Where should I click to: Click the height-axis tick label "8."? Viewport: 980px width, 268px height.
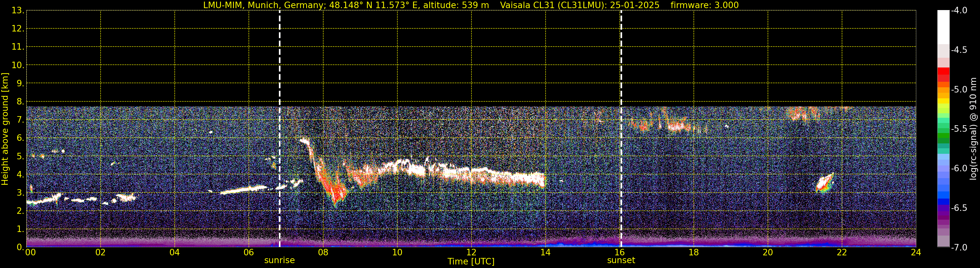[x=20, y=102]
